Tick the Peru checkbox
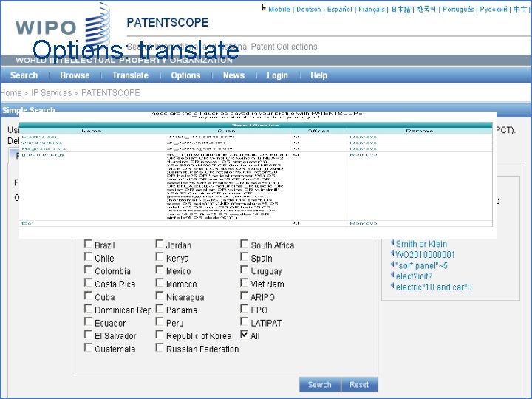The height and width of the screenshot is (399, 532). pyautogui.click(x=160, y=321)
